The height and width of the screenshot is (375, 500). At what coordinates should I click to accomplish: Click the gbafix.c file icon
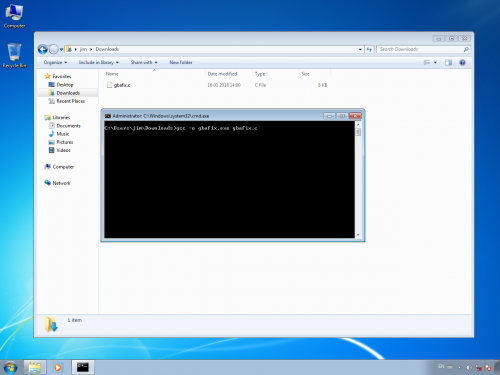pyautogui.click(x=109, y=85)
